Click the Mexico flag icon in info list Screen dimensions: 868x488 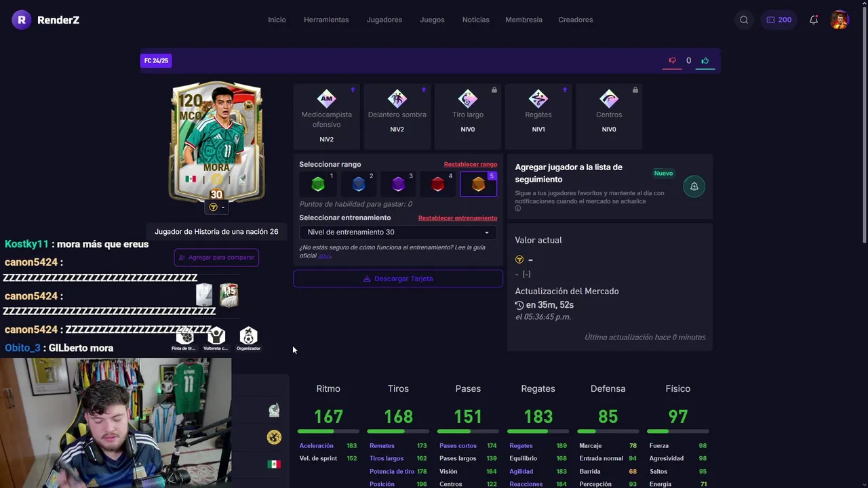(x=274, y=464)
